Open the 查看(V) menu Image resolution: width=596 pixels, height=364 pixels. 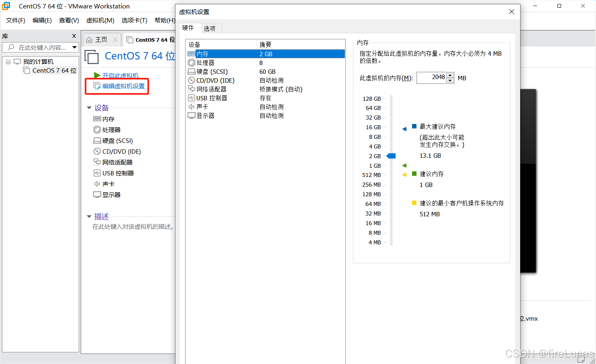tap(69, 20)
